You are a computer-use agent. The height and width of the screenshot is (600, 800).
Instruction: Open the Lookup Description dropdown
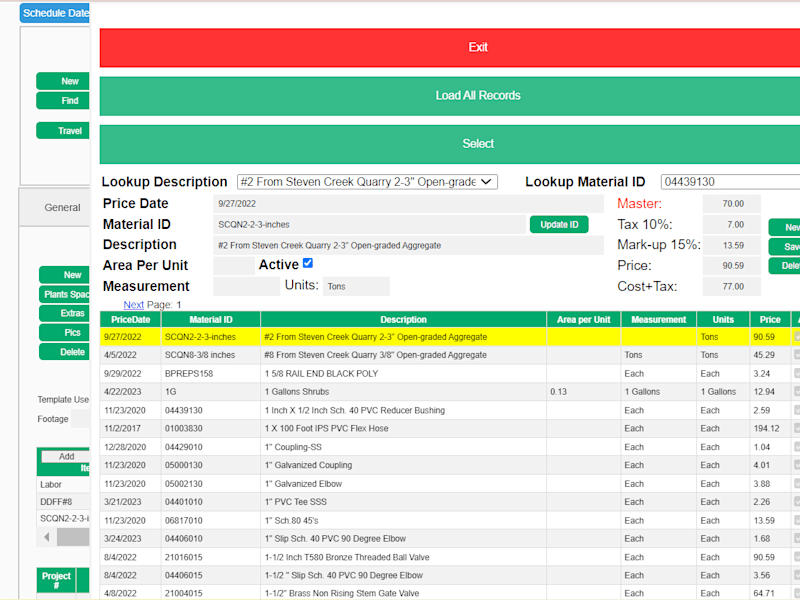[367, 182]
